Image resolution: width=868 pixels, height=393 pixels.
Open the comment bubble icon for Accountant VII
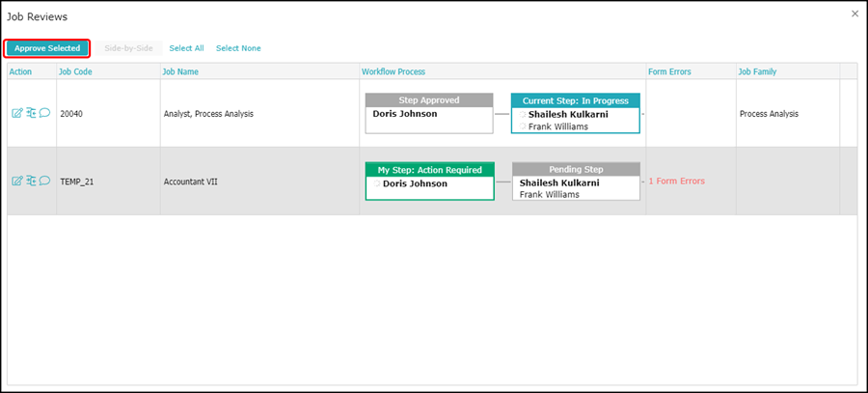44,181
